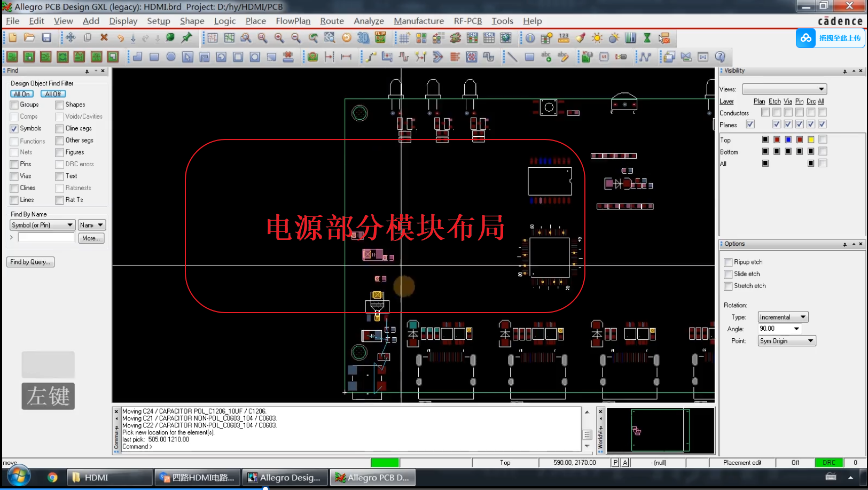Open the Manufacture menu
The height and width of the screenshot is (490, 868).
[x=418, y=21]
